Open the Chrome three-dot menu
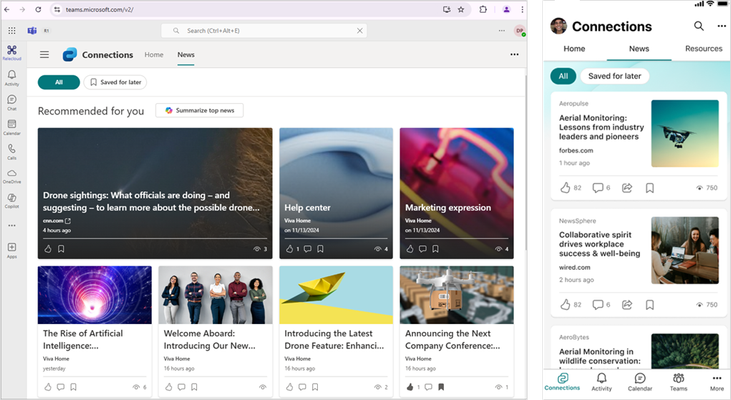The height and width of the screenshot is (400, 731). click(x=522, y=9)
